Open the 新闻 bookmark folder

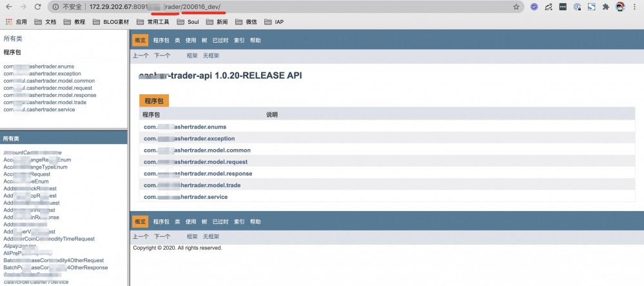(x=217, y=22)
